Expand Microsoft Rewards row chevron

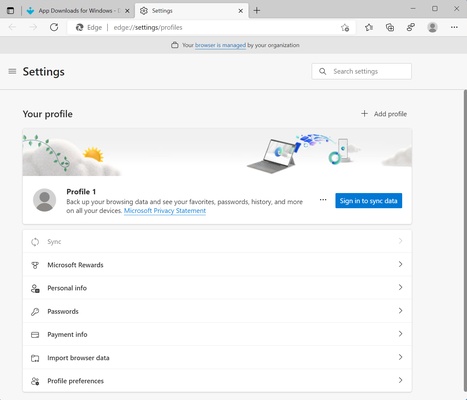[400, 264]
